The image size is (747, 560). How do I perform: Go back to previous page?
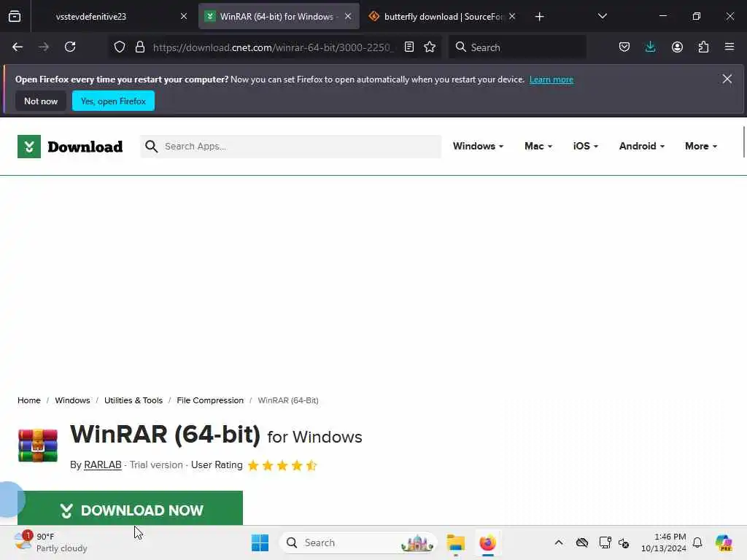[18, 47]
